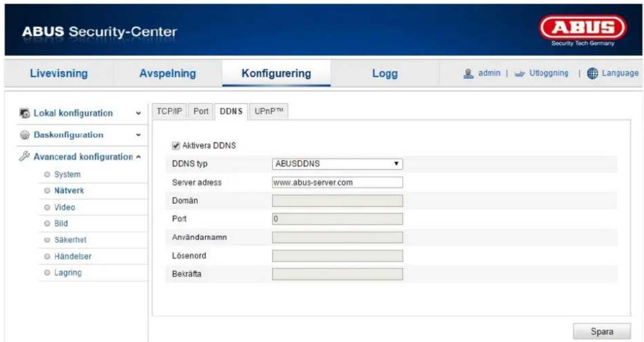Open Bild settings in the sidebar

pyautogui.click(x=62, y=224)
